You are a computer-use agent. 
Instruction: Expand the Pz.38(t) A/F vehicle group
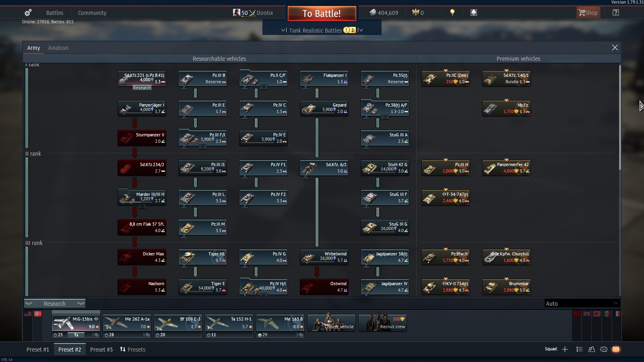click(x=385, y=117)
